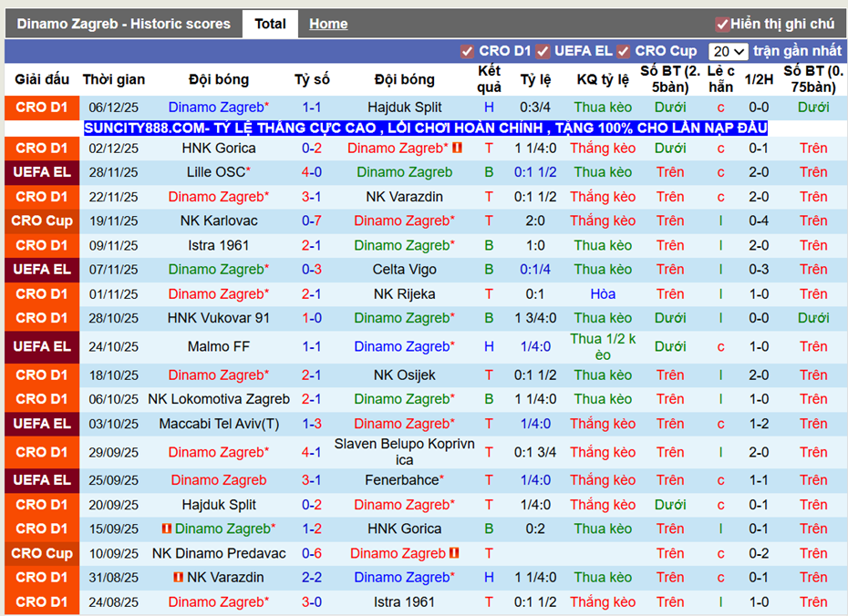Select the UEFA EL label in the 28/11/25 row
Image resolution: width=848 pixels, height=616 pixels.
[42, 172]
